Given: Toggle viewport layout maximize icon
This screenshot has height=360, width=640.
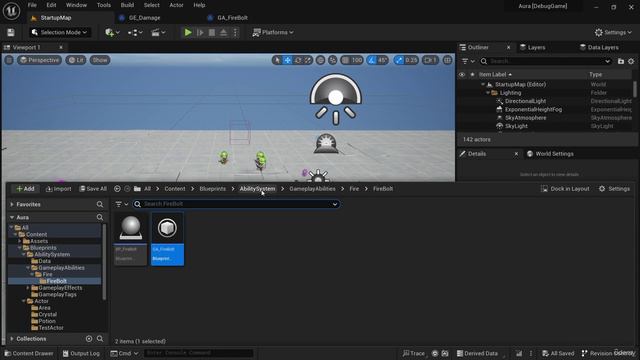Looking at the screenshot, I should coord(448,60).
